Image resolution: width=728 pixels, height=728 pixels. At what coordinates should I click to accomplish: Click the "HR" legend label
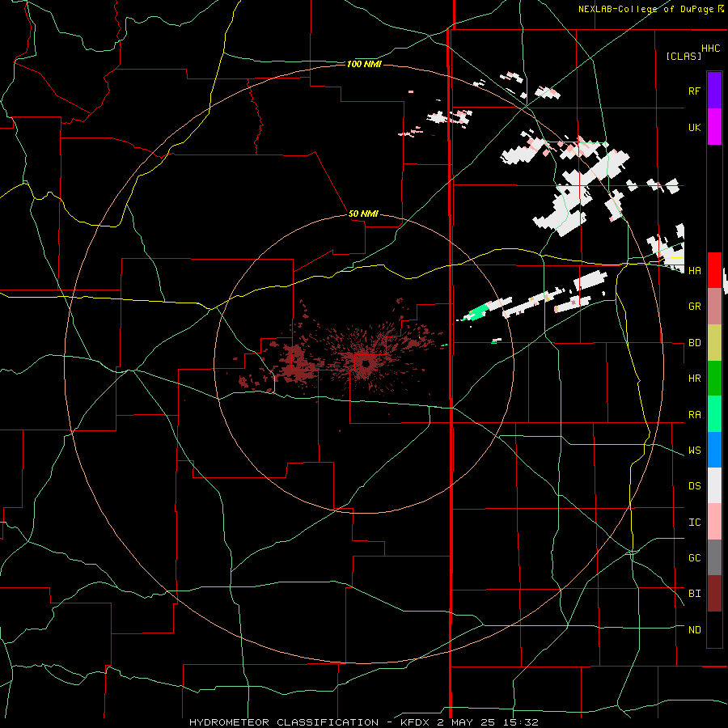[694, 379]
